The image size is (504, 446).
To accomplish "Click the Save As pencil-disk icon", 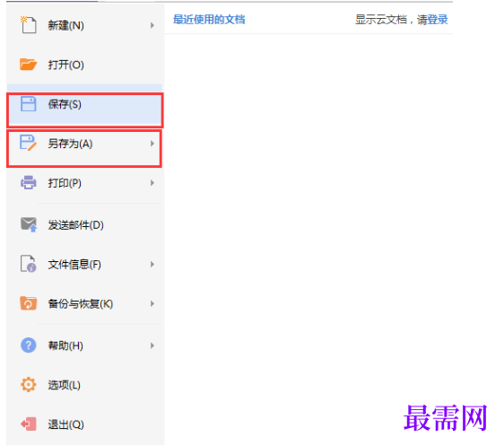I will point(29,143).
